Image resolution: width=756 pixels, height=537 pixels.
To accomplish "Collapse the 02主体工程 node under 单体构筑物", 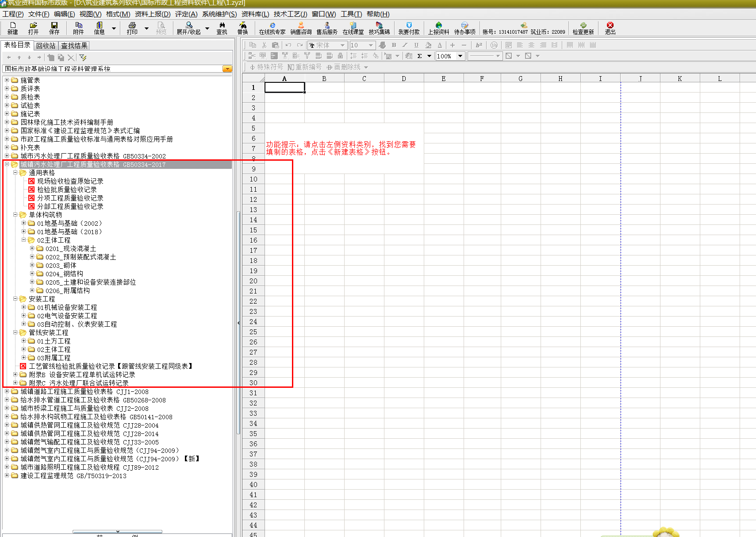I will point(23,240).
